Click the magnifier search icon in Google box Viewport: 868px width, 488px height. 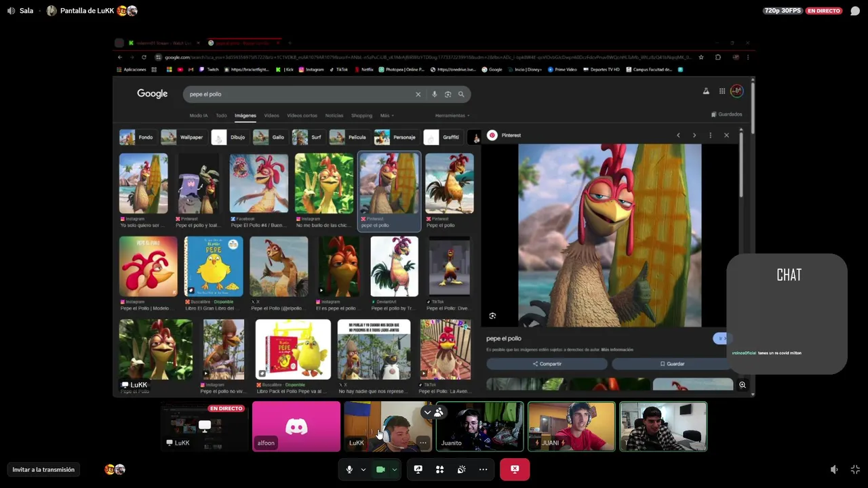pos(461,94)
